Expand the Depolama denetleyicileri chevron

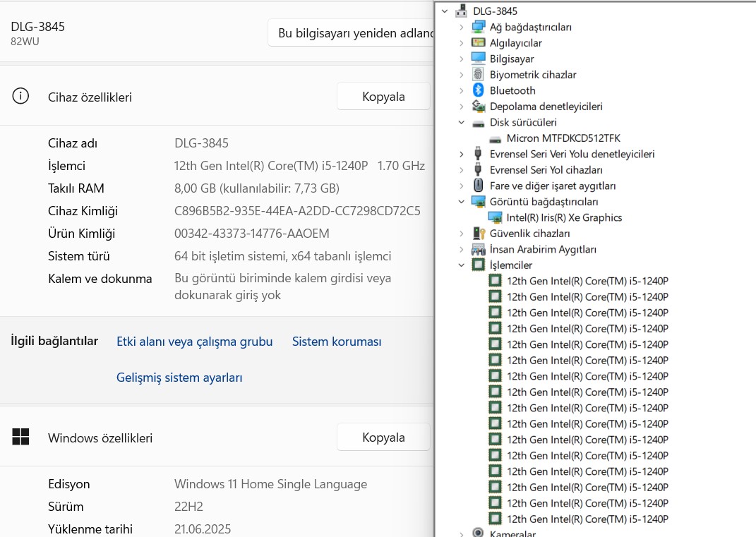point(462,107)
